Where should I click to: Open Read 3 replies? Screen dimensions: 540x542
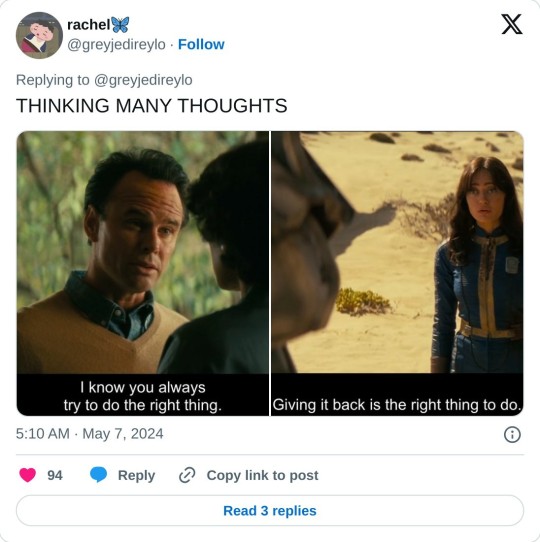tap(270, 511)
